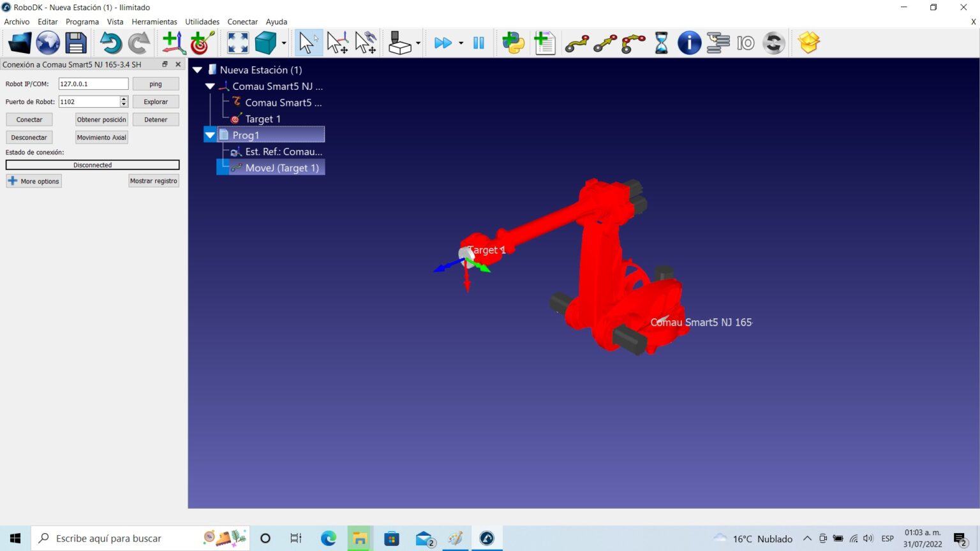Add a Python program
980x551 pixels.
click(514, 43)
